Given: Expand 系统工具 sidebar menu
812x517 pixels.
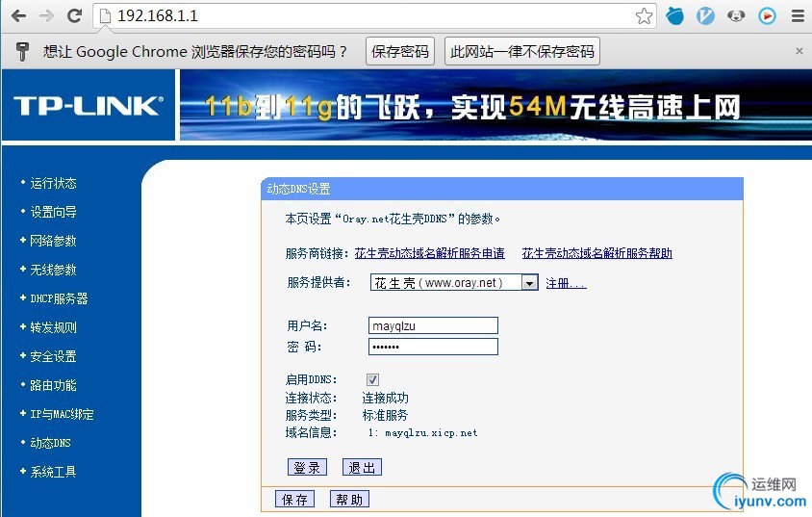Looking at the screenshot, I should (53, 472).
